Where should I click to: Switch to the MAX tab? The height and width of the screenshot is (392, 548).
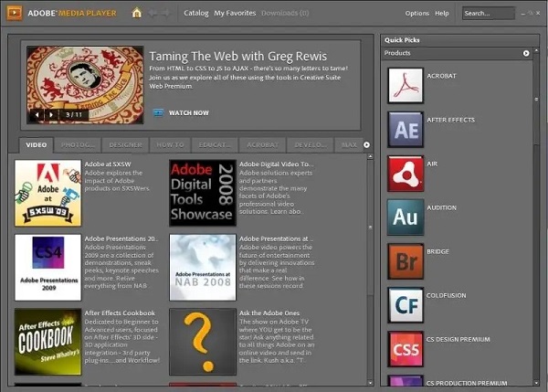point(349,144)
